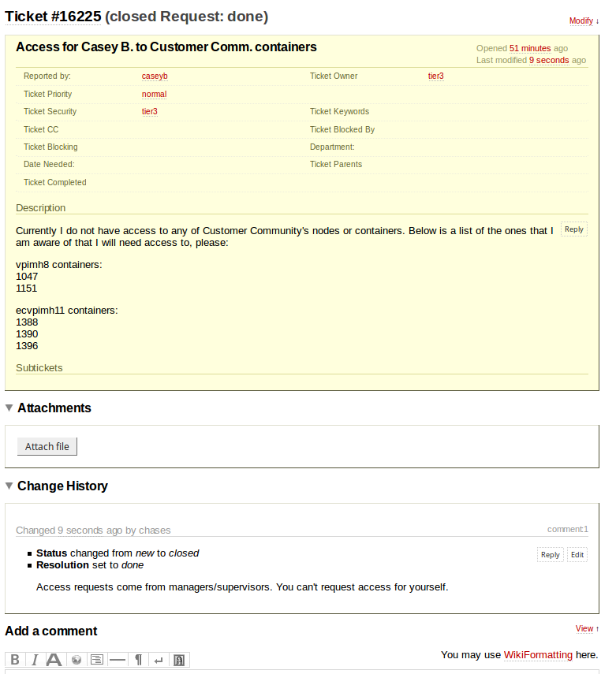This screenshot has height=674, width=616.
Task: Open reporter caseyb link
Action: [155, 76]
